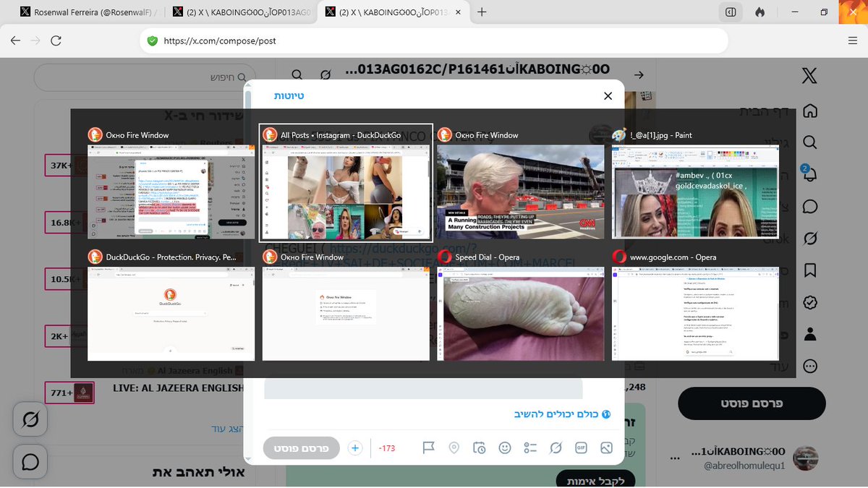Open the More circle icon in sidebar

point(810,366)
